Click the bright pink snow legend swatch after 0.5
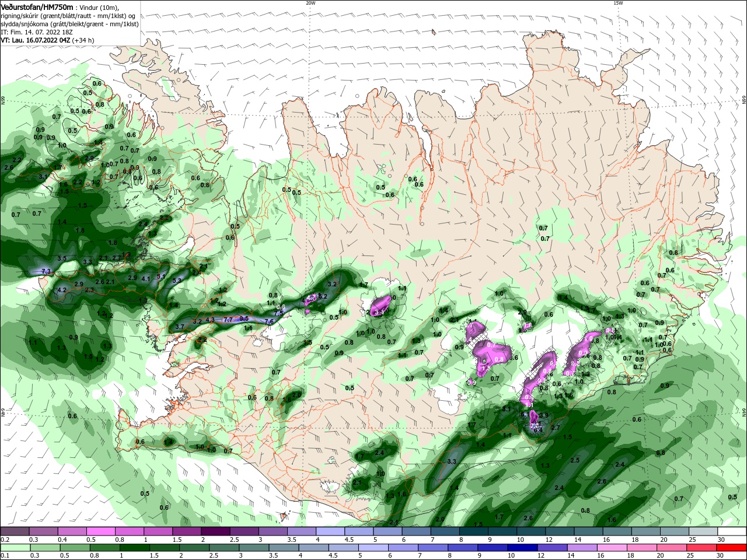The width and height of the screenshot is (747, 560). click(100, 531)
